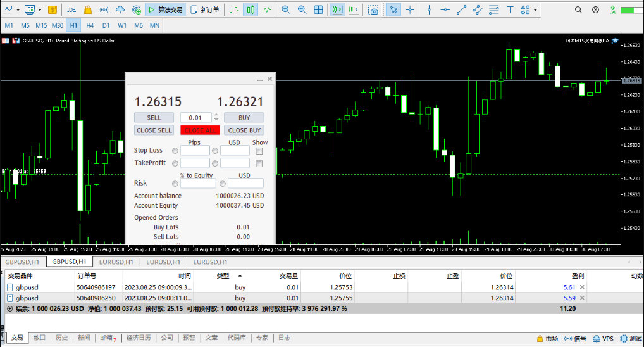Select the vertical line drawing tool
The height and width of the screenshot is (347, 644).
tap(429, 9)
